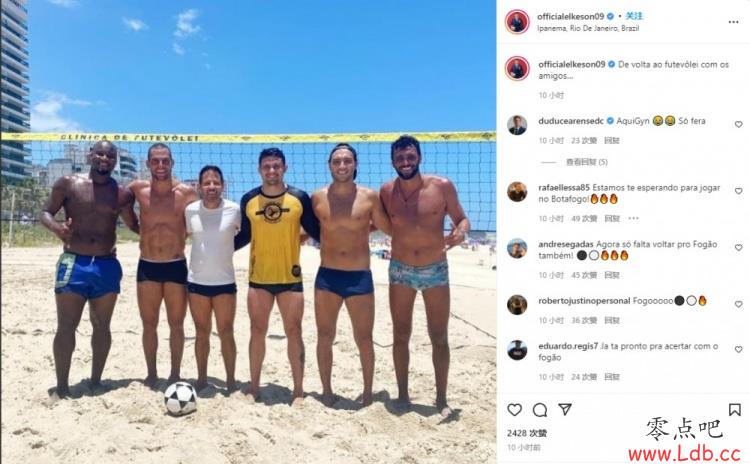Like eduardo.regis7 comment heart
Screen dimensions: 750x464
pos(738,350)
